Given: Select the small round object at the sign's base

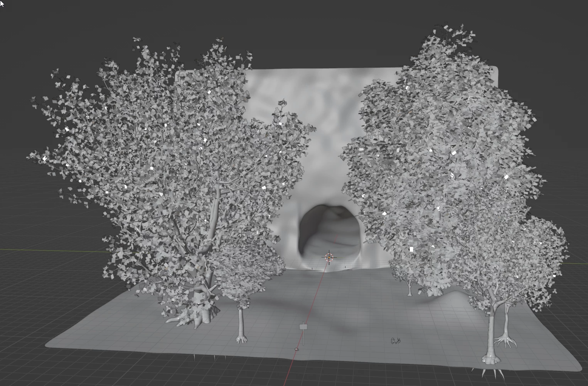Looking at the screenshot, I should [x=297, y=349].
